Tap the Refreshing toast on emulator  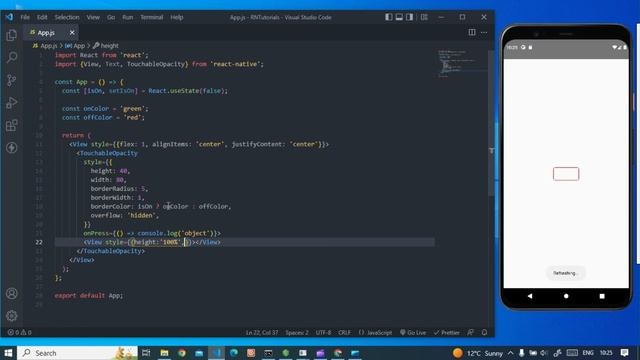pyautogui.click(x=565, y=273)
